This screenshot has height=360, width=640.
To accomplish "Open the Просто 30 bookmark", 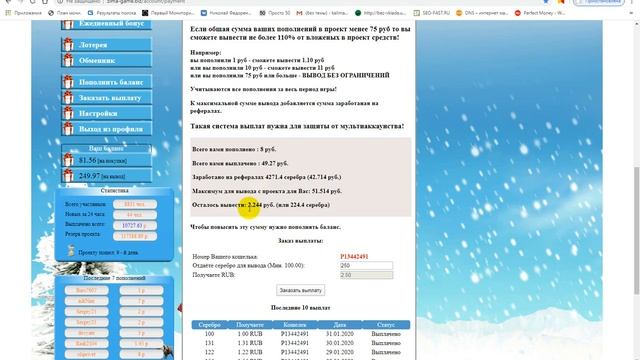I will [275, 13].
